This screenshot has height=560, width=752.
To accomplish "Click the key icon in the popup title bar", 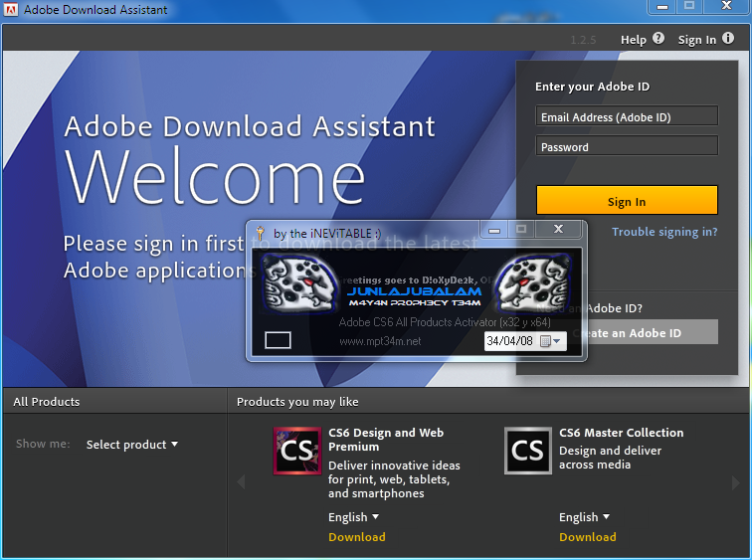I will coord(260,234).
